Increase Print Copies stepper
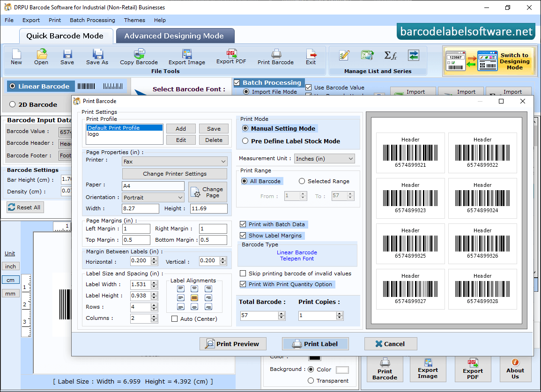 point(340,314)
